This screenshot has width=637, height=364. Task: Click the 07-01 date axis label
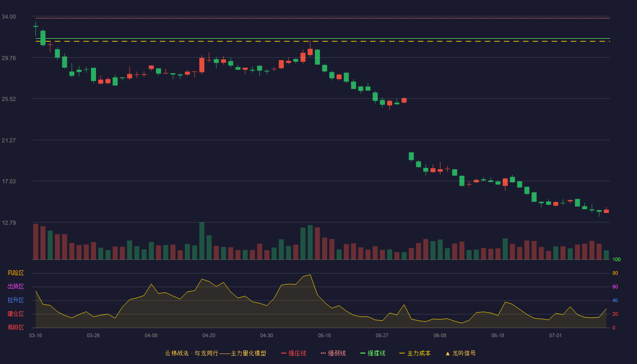pos(556,335)
